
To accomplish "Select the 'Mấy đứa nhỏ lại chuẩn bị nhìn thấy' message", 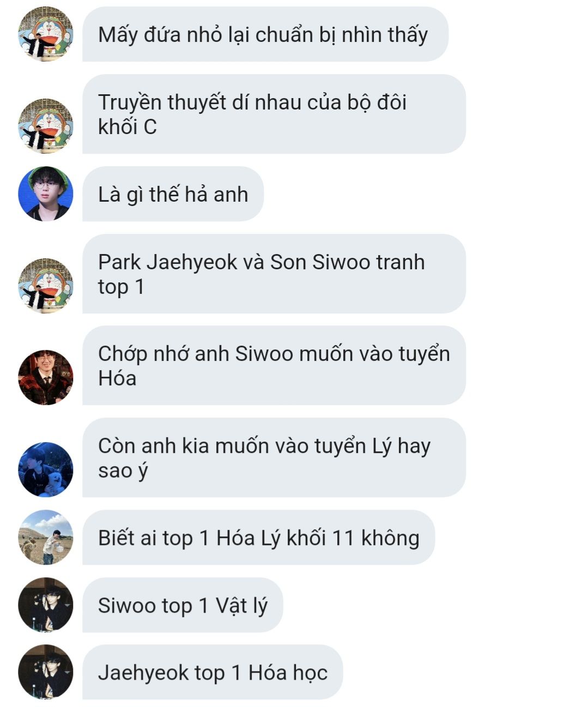I will coord(265,34).
